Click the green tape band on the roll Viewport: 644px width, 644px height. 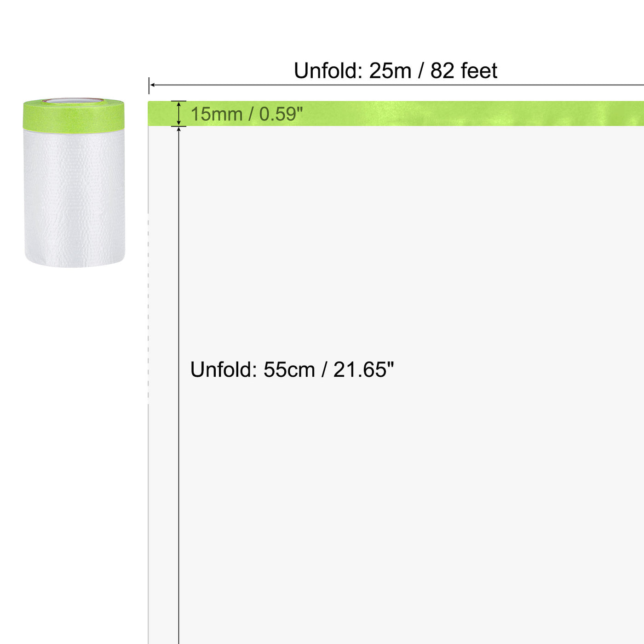(74, 115)
